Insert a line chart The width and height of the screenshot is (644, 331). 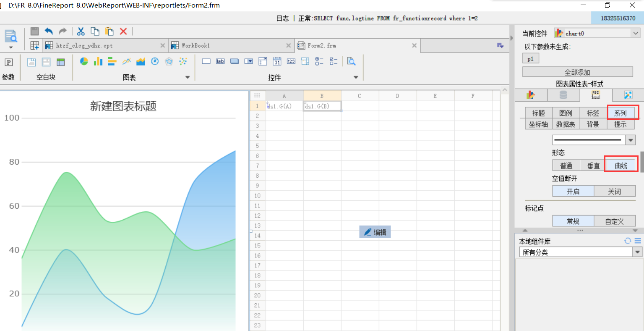[126, 61]
